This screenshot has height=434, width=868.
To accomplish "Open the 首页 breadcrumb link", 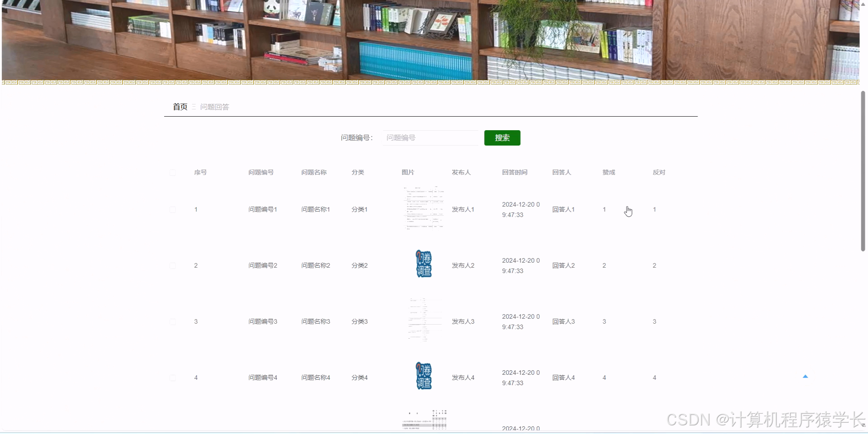I will pyautogui.click(x=179, y=107).
